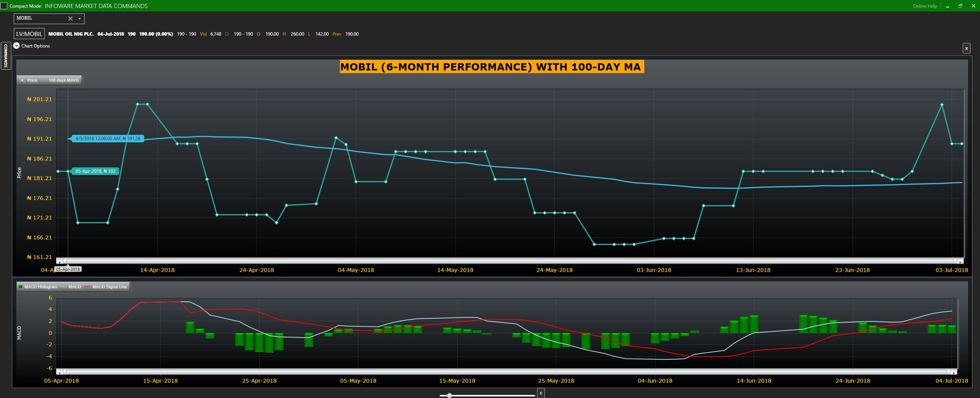Image resolution: width=980 pixels, height=398 pixels.
Task: Click the Vol 6,748 volume value
Action: [x=211, y=34]
